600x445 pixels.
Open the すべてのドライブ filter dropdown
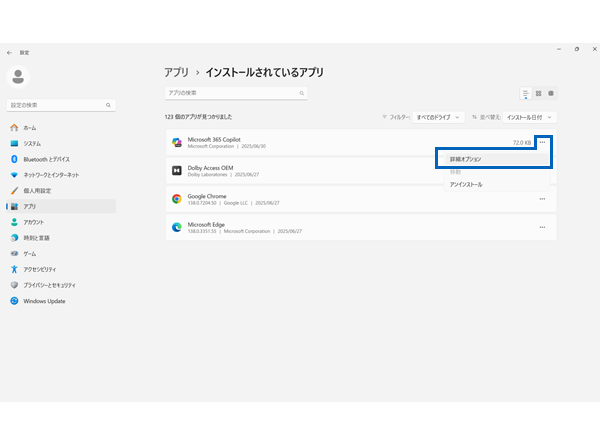pyautogui.click(x=439, y=117)
